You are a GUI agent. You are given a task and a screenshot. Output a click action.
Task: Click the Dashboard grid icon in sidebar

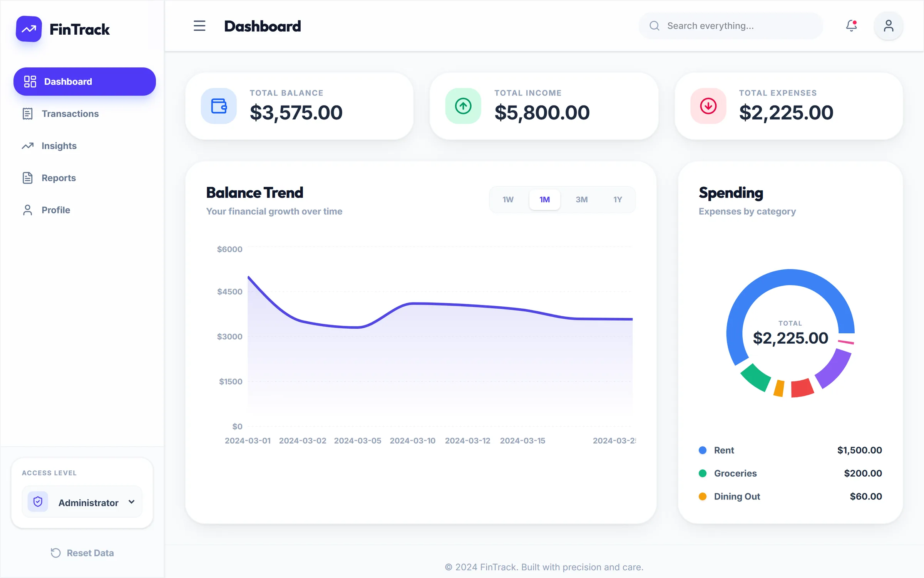coord(30,82)
